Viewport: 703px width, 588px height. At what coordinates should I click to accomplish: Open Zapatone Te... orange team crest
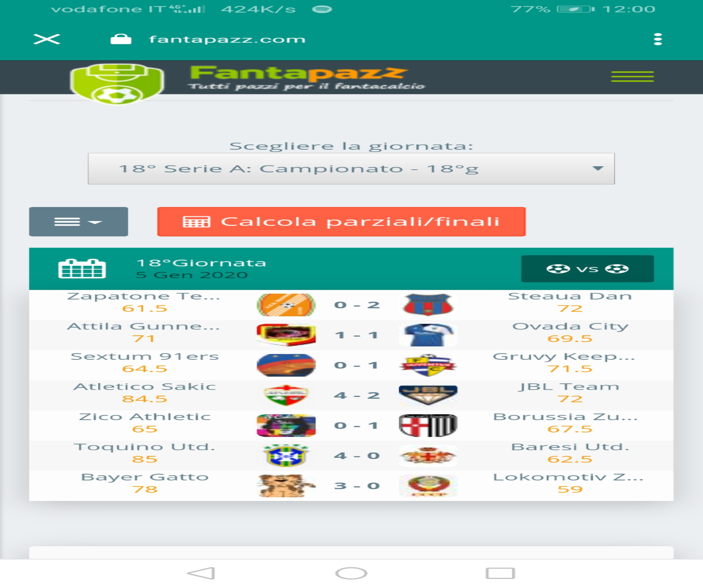click(286, 305)
